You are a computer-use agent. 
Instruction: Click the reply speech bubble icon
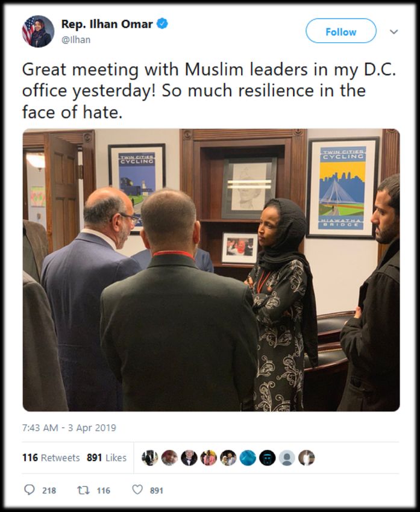[30, 490]
